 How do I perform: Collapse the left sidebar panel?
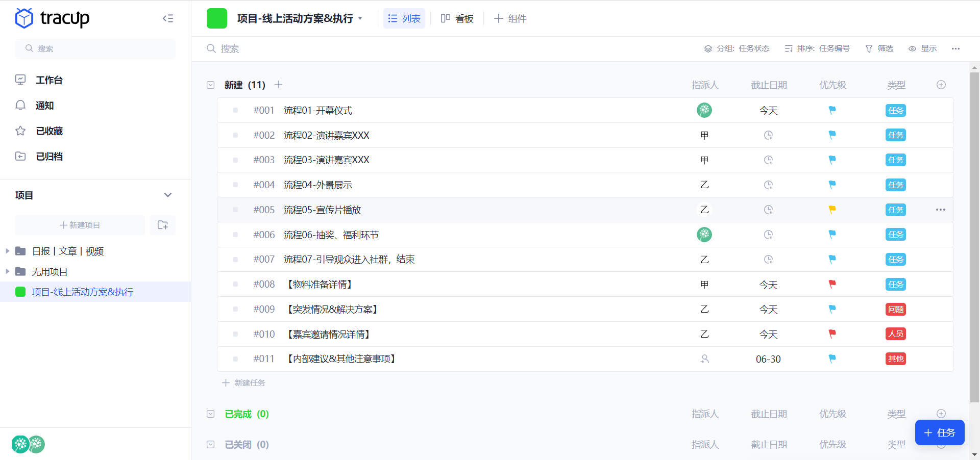[168, 18]
